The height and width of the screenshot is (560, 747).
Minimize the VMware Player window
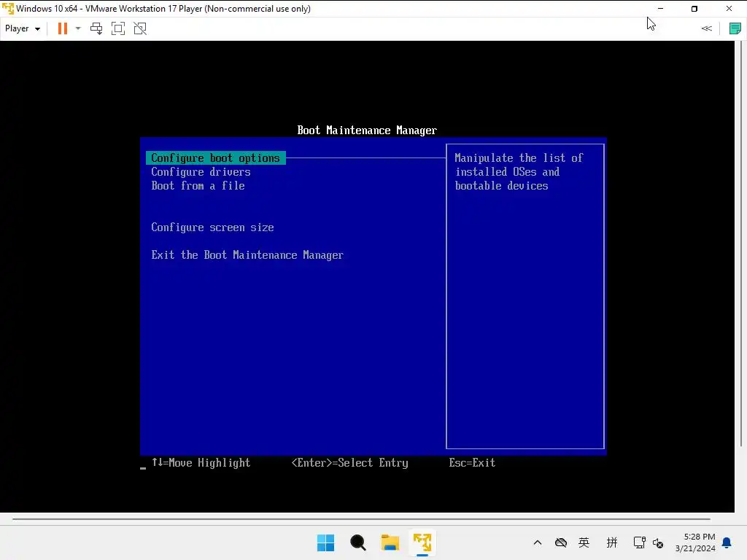[x=660, y=9]
